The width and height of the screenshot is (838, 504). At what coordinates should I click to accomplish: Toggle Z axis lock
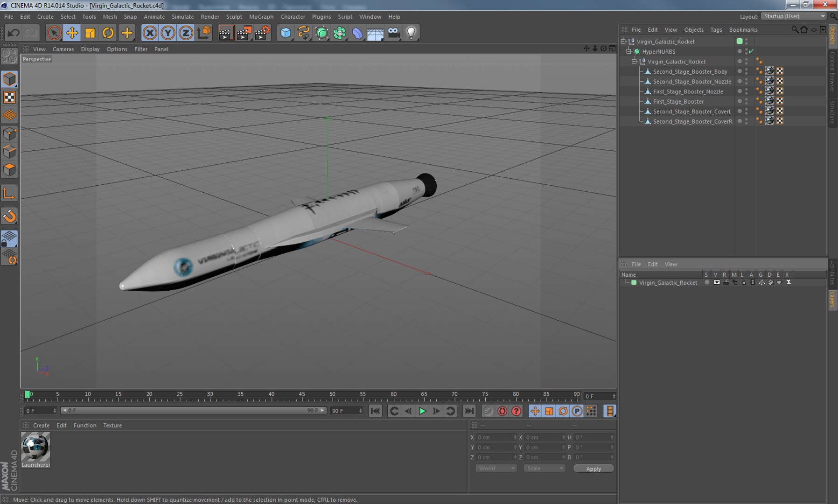[x=186, y=33]
